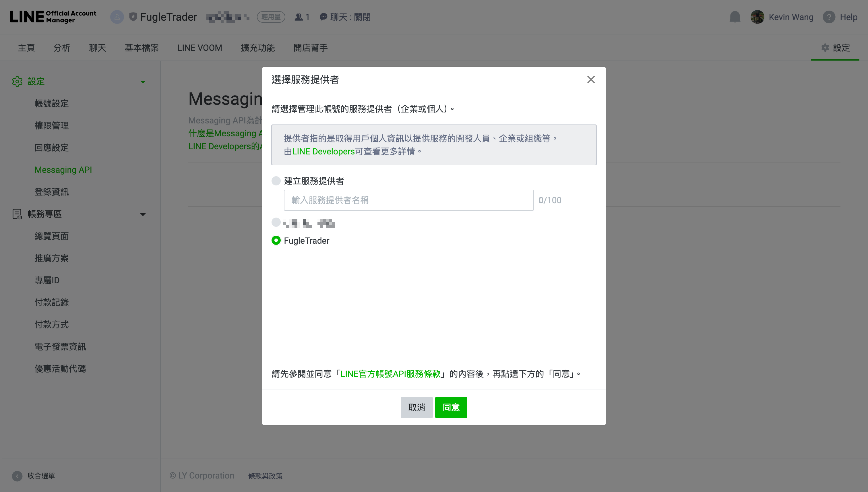Click the Kevin Wang user name

(791, 17)
